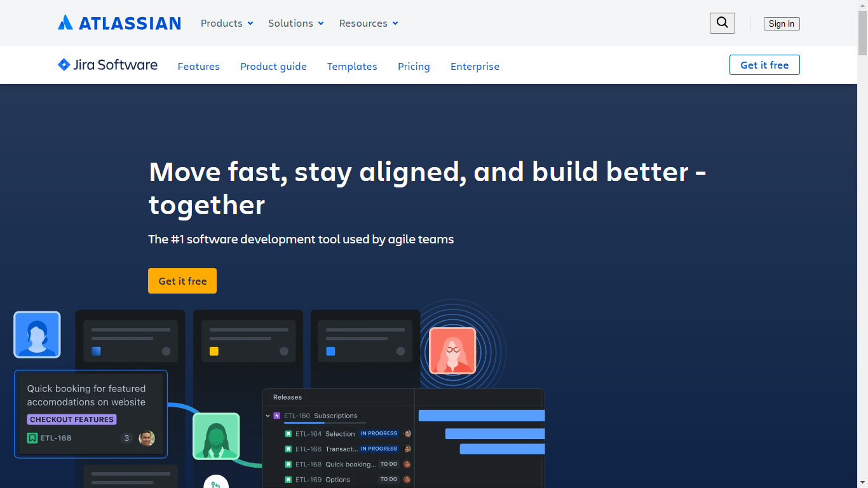Click the outlined Get it free button
Screen dimensions: 868x488
(764, 65)
